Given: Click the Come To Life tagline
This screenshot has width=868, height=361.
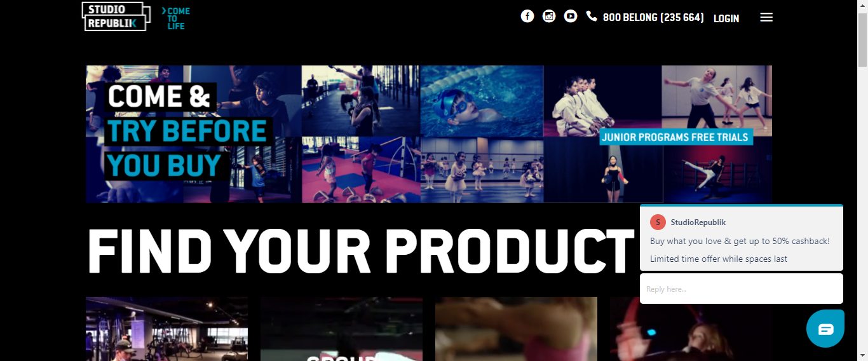Looking at the screenshot, I should [x=176, y=18].
